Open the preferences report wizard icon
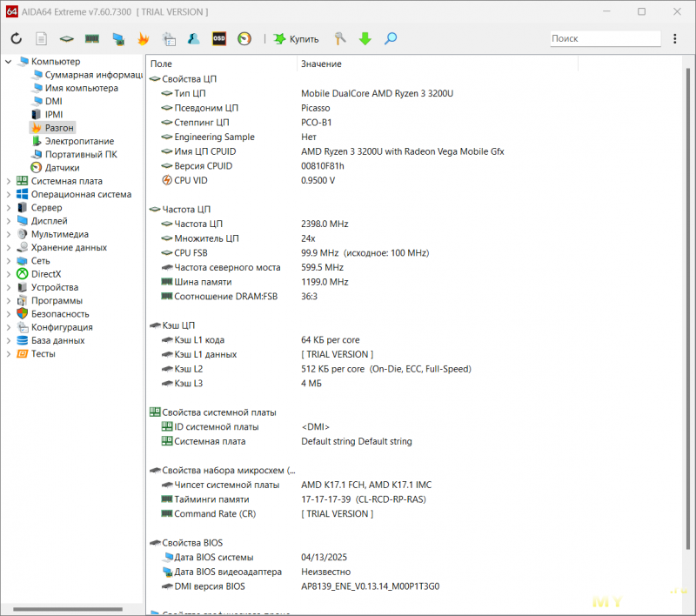 coord(169,39)
